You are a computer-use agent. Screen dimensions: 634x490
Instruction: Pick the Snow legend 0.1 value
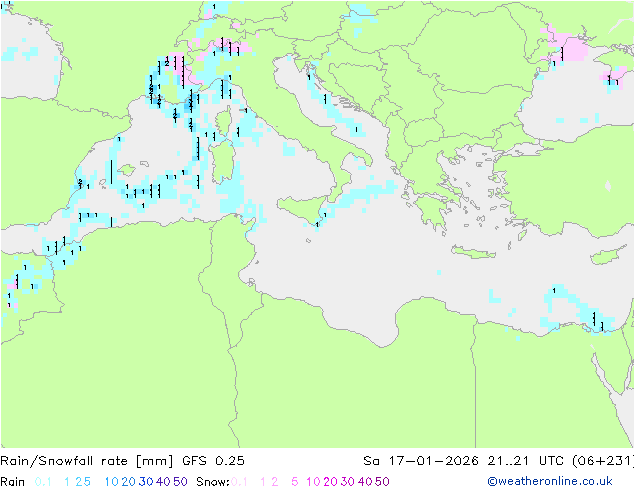coord(239,482)
